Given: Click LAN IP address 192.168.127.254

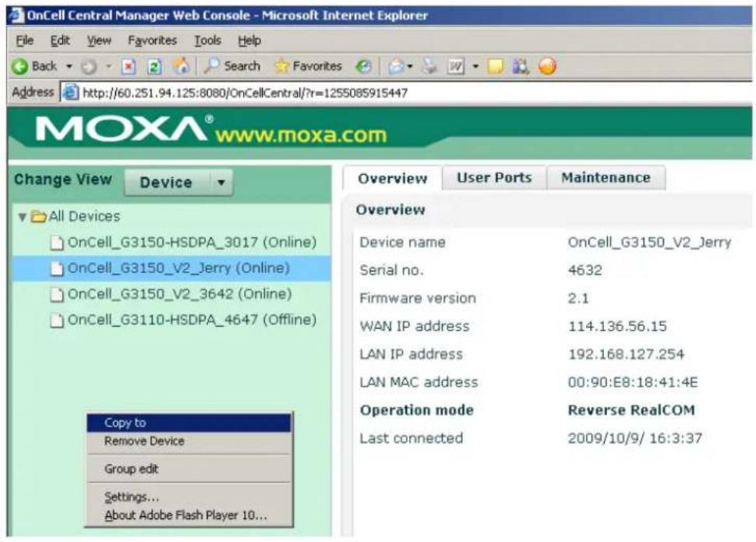Looking at the screenshot, I should coord(626,354).
